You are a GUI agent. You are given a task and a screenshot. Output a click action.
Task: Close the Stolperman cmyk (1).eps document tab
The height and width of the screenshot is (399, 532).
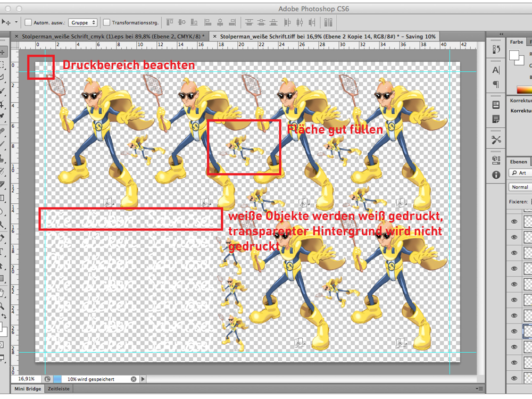16,36
